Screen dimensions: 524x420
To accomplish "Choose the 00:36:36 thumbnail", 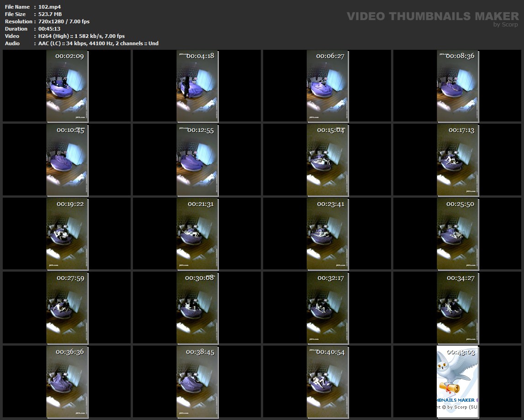I will pos(67,382).
